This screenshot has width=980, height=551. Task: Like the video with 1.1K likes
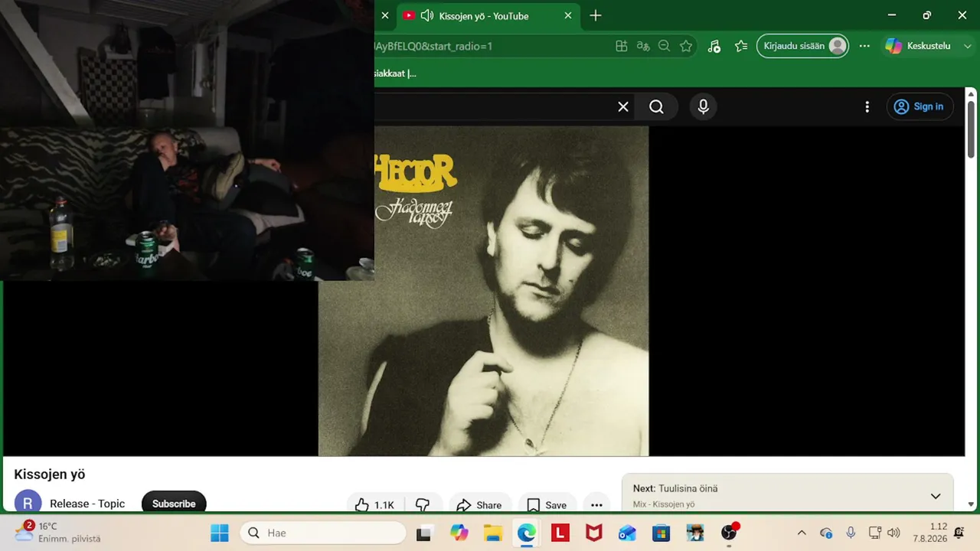(x=375, y=504)
